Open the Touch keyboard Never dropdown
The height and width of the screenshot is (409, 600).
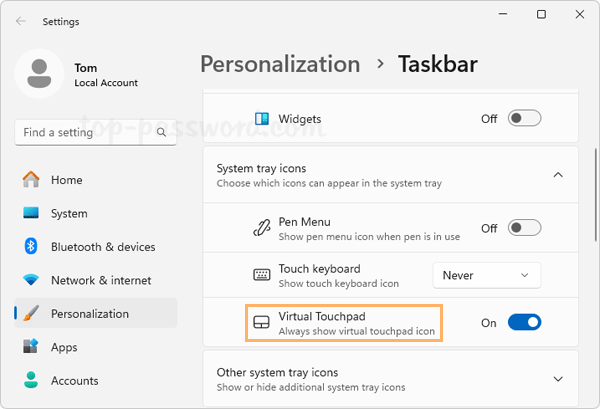click(486, 275)
